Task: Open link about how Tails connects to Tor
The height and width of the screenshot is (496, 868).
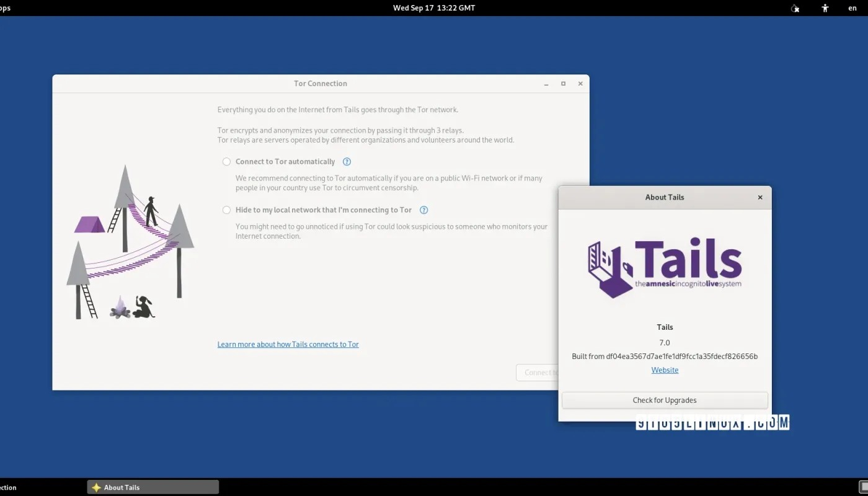Action: [288, 344]
